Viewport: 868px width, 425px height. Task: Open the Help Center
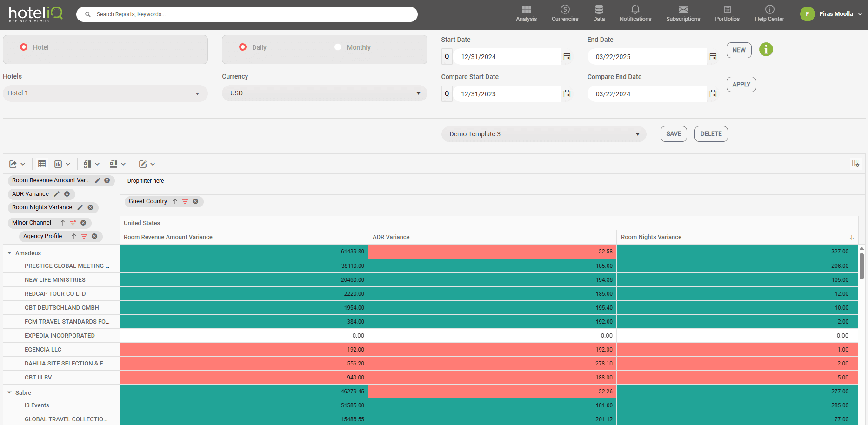pyautogui.click(x=769, y=13)
